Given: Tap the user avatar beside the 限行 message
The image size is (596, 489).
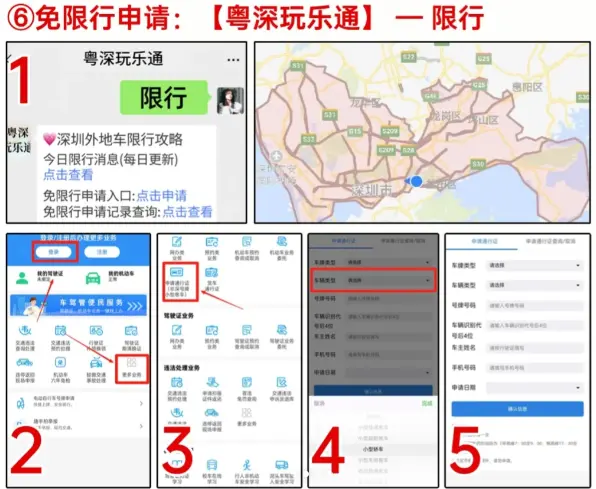Looking at the screenshot, I should [x=230, y=100].
